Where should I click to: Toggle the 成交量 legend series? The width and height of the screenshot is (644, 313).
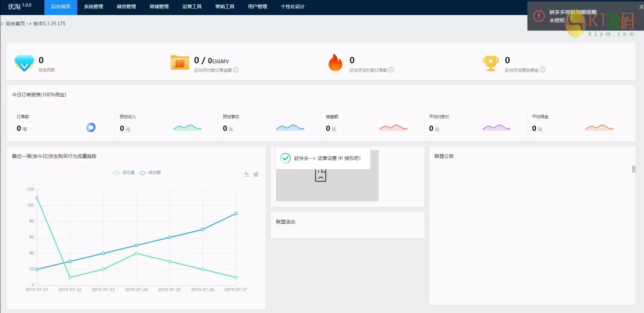point(123,173)
